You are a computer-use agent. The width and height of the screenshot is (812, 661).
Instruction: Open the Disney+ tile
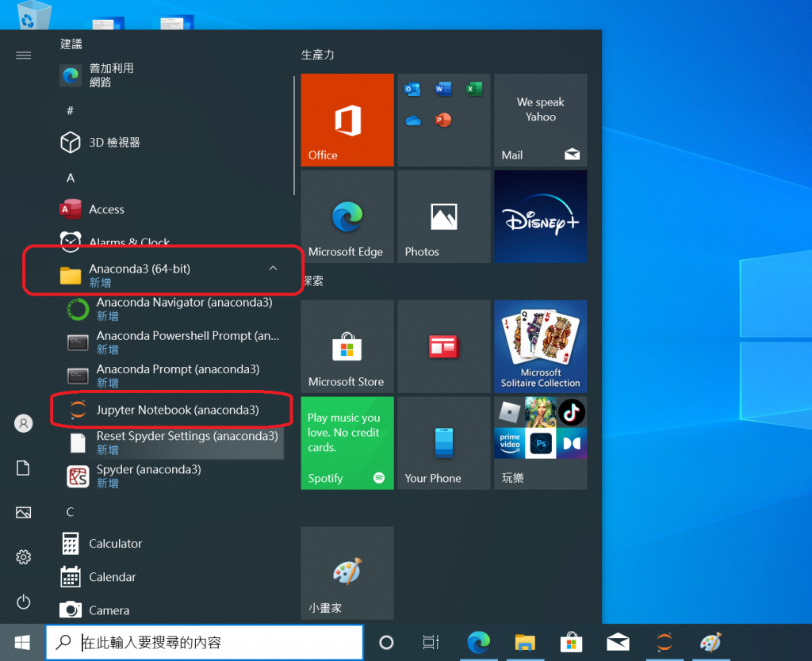point(540,216)
